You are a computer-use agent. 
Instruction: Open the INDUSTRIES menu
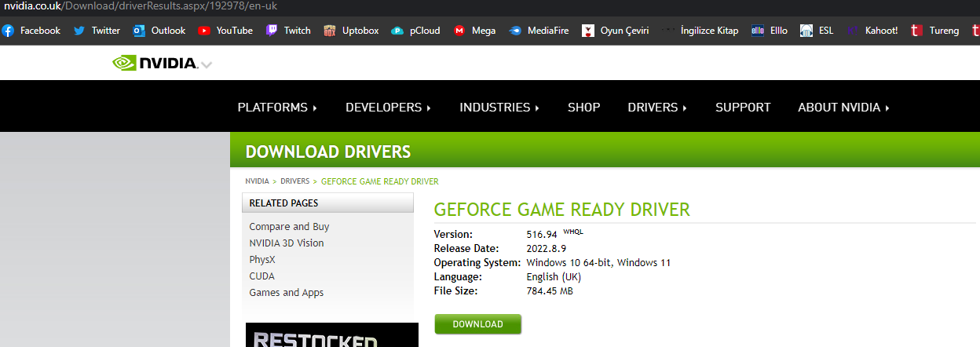point(499,108)
